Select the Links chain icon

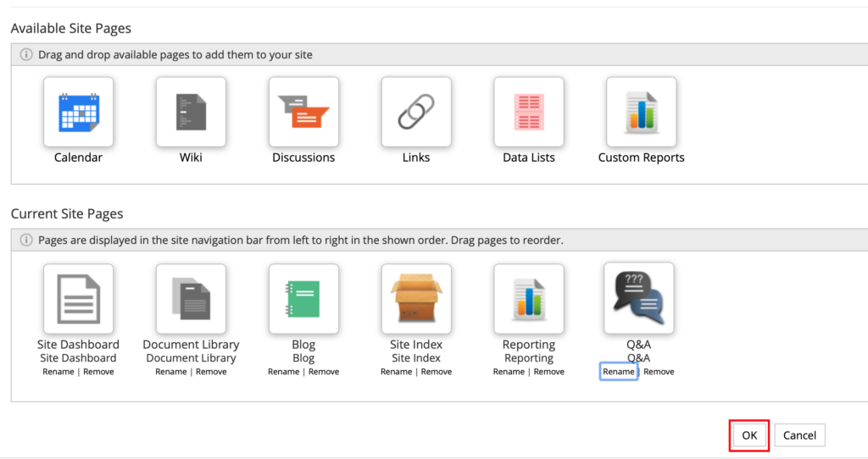click(x=416, y=112)
